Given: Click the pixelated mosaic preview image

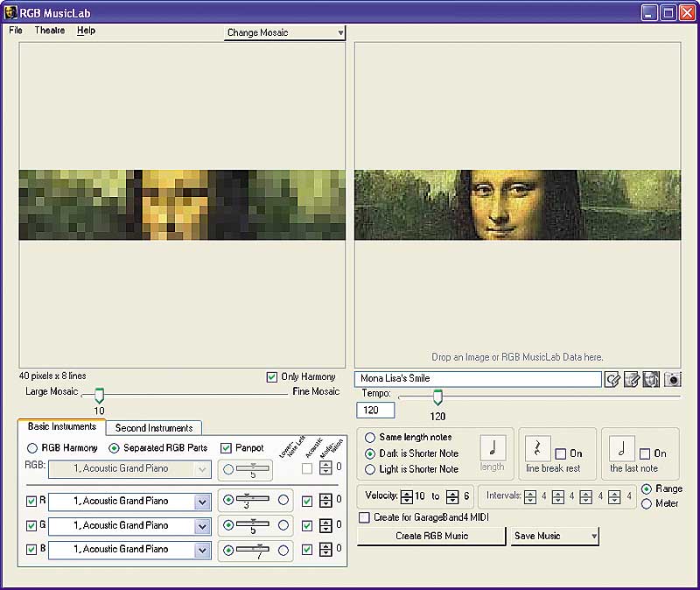Looking at the screenshot, I should click(x=182, y=205).
